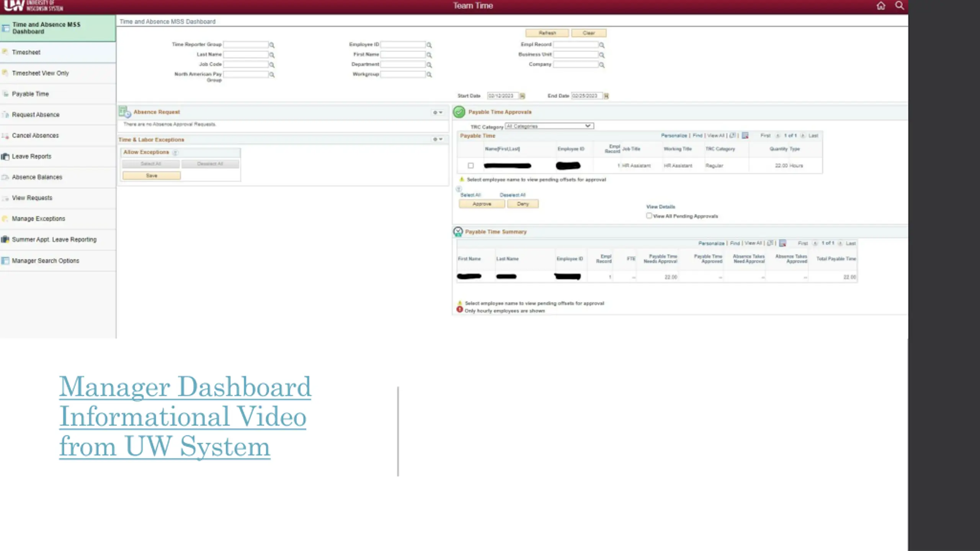Select Cancel Absences menu item
The image size is (980, 551).
(58, 136)
